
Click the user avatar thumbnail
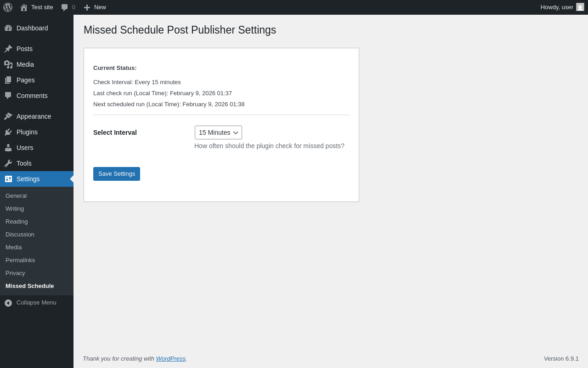click(580, 7)
